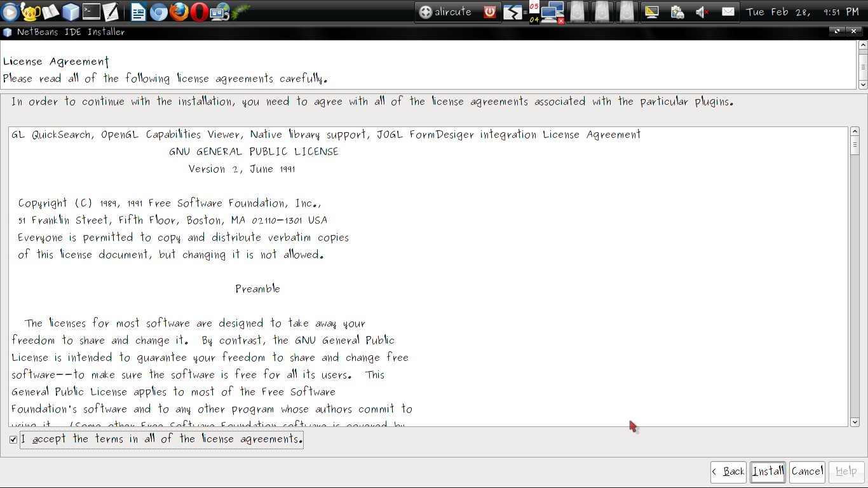Click the muted volume tray icon
The height and width of the screenshot is (488, 868).
tap(703, 11)
